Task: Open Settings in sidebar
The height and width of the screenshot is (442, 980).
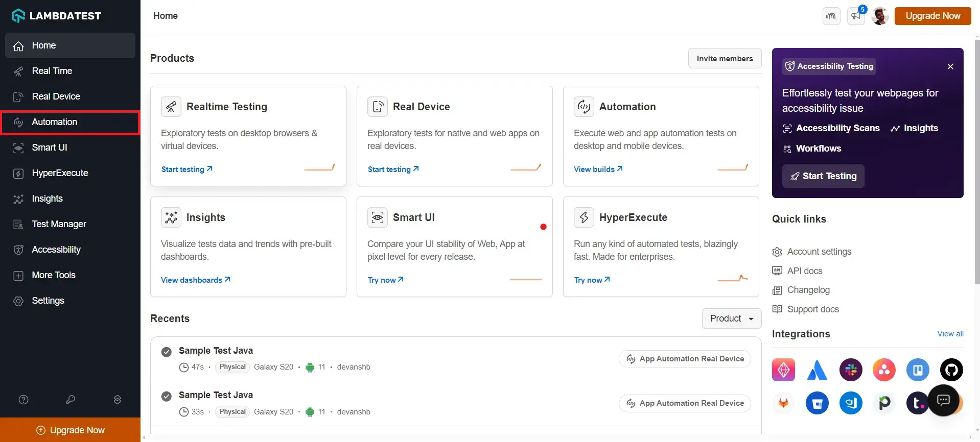Action: click(71, 301)
